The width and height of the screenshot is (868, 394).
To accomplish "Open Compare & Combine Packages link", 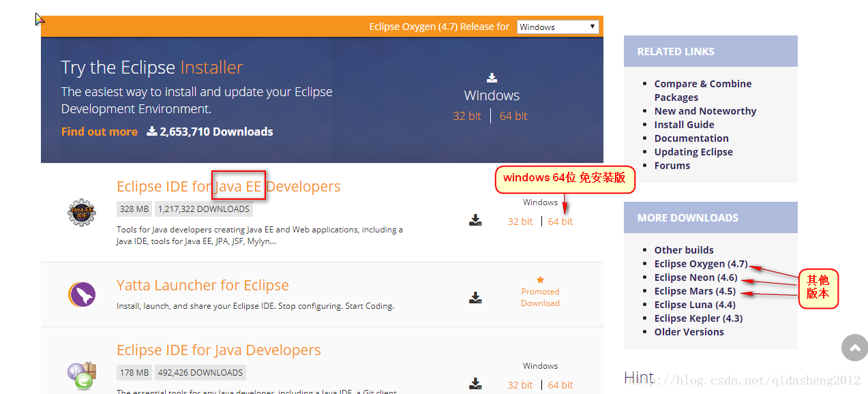I will pyautogui.click(x=703, y=91).
